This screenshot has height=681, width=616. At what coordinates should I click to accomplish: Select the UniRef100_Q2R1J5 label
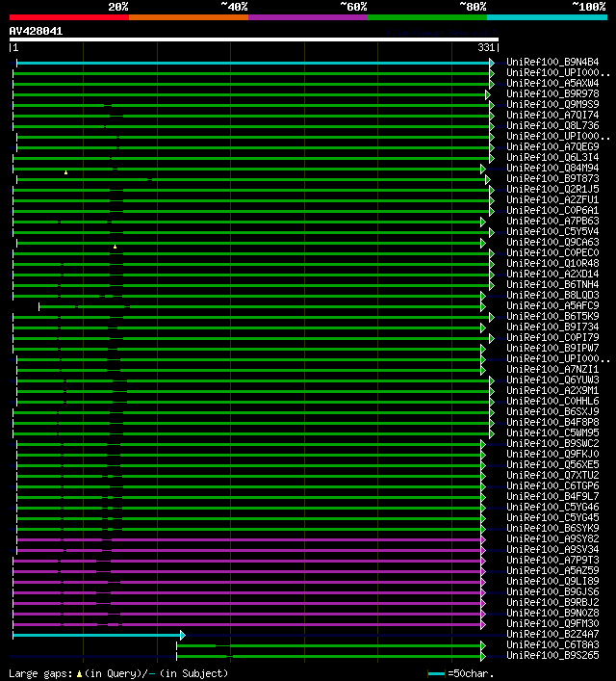(x=552, y=190)
